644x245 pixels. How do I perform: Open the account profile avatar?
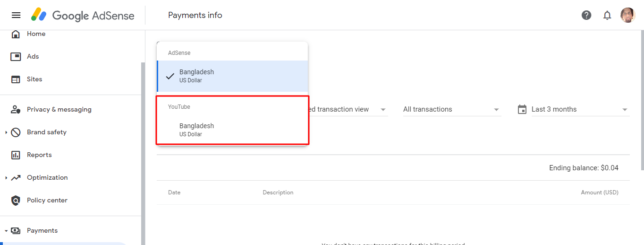tap(628, 15)
